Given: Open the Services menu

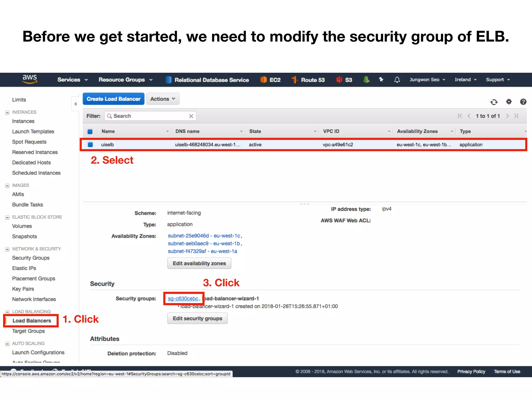Looking at the screenshot, I should 72,80.
